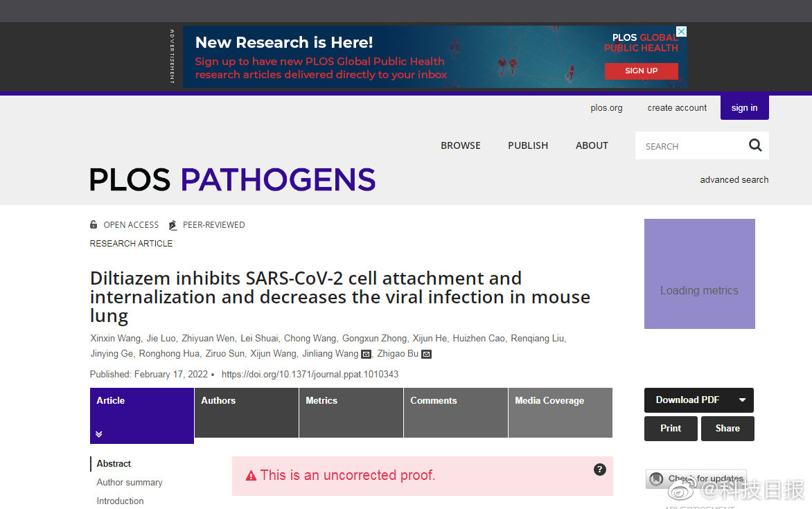Screen dimensions: 812x509
Task: Click the article title heading
Action: (x=339, y=296)
